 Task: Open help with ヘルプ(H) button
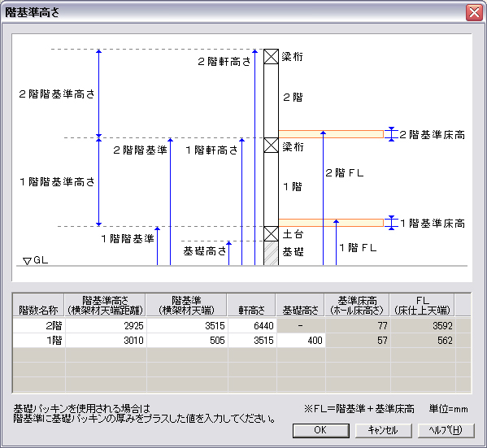[x=446, y=430]
